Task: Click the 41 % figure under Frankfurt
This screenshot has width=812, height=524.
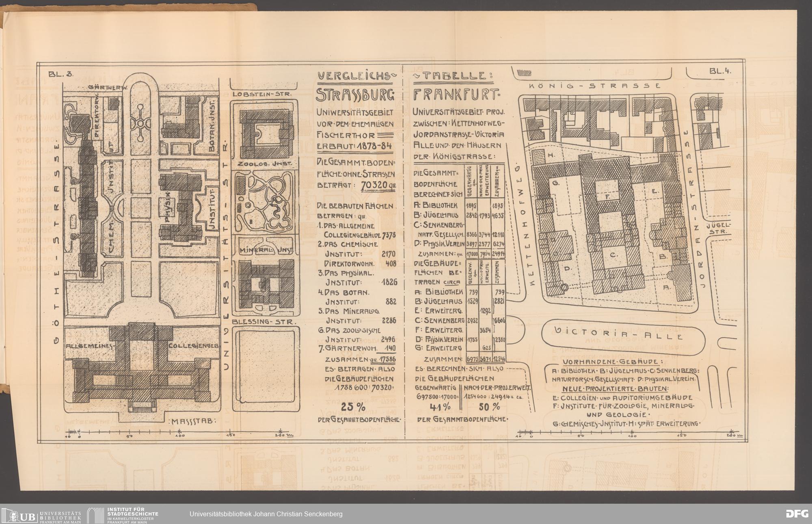Action: point(440,407)
